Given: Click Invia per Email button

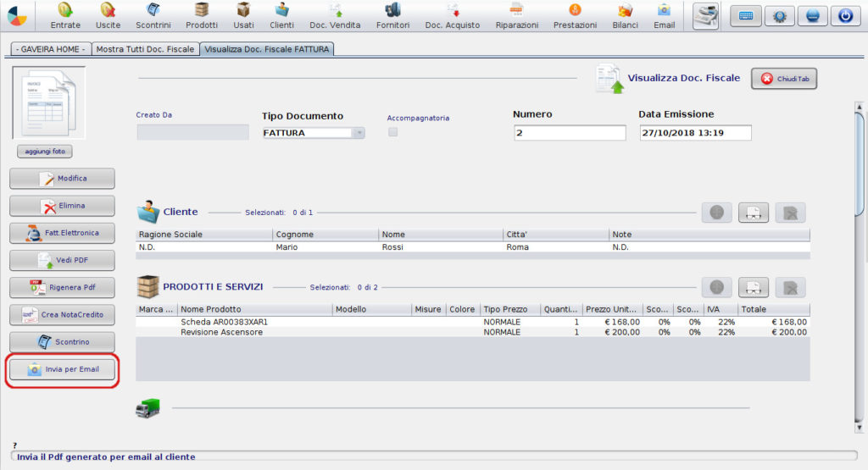Looking at the screenshot, I should pyautogui.click(x=62, y=369).
